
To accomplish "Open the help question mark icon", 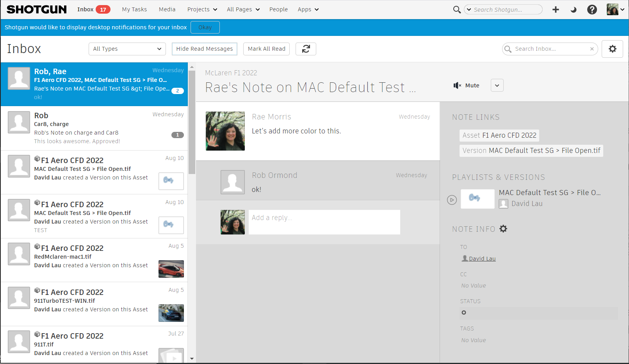I will click(592, 9).
